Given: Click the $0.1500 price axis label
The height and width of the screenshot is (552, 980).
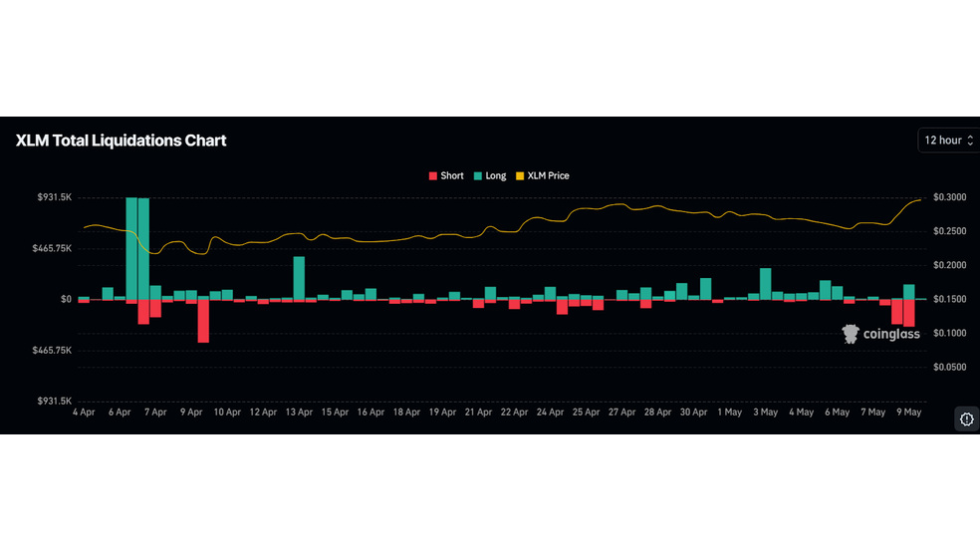Looking at the screenshot, I should click(x=949, y=300).
